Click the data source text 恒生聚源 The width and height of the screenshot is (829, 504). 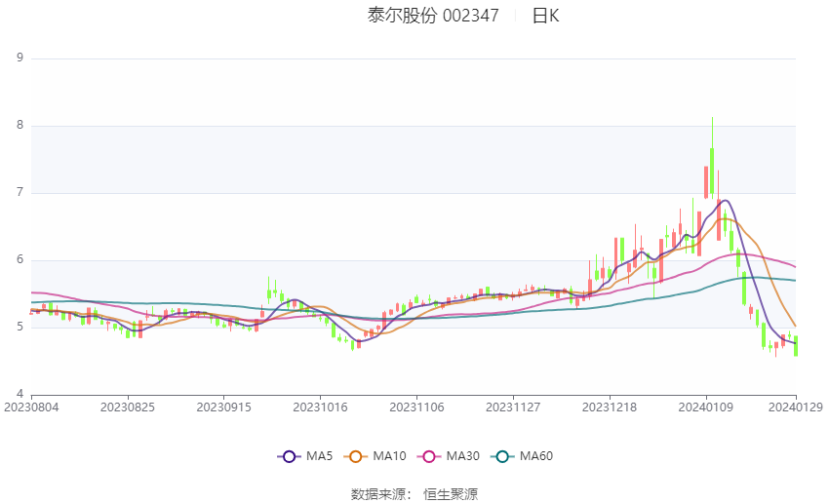pos(451,494)
